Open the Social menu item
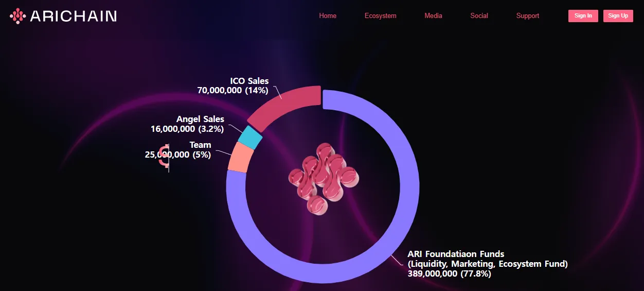 479,16
